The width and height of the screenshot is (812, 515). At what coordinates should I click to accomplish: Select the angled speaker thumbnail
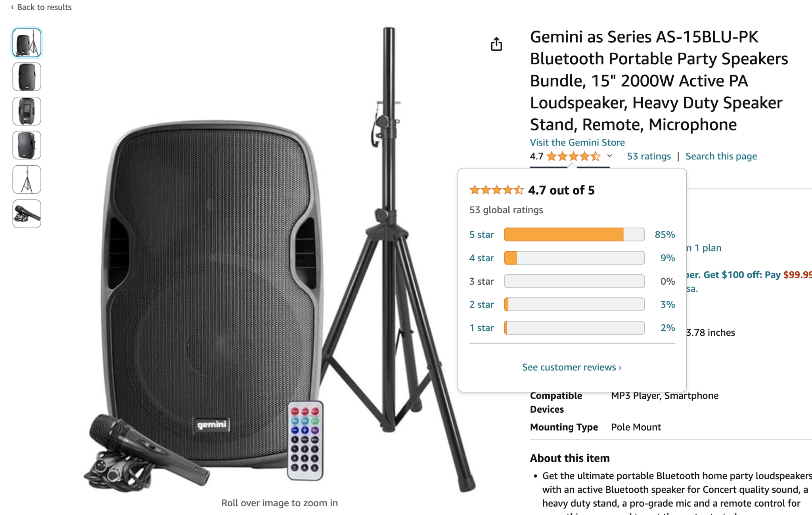pos(27,146)
